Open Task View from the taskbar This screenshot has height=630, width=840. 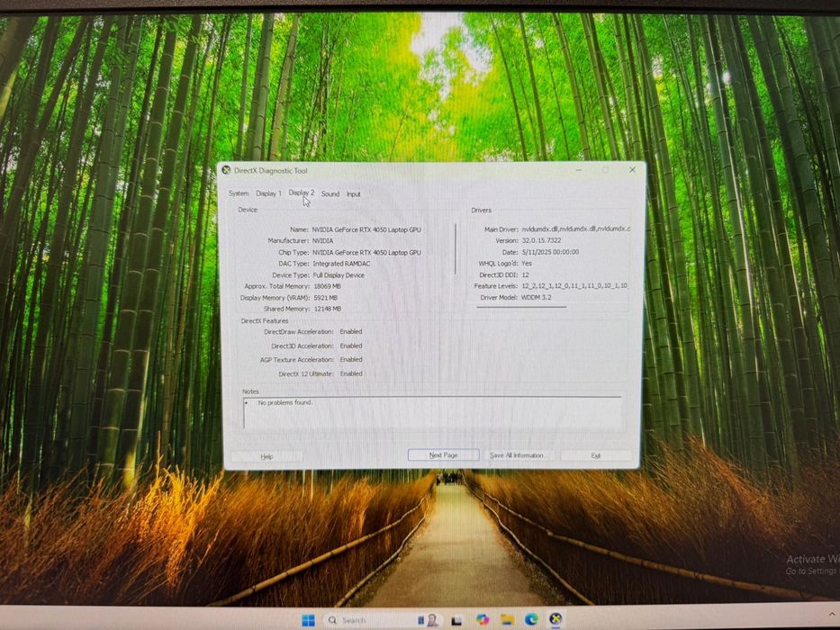click(456, 620)
